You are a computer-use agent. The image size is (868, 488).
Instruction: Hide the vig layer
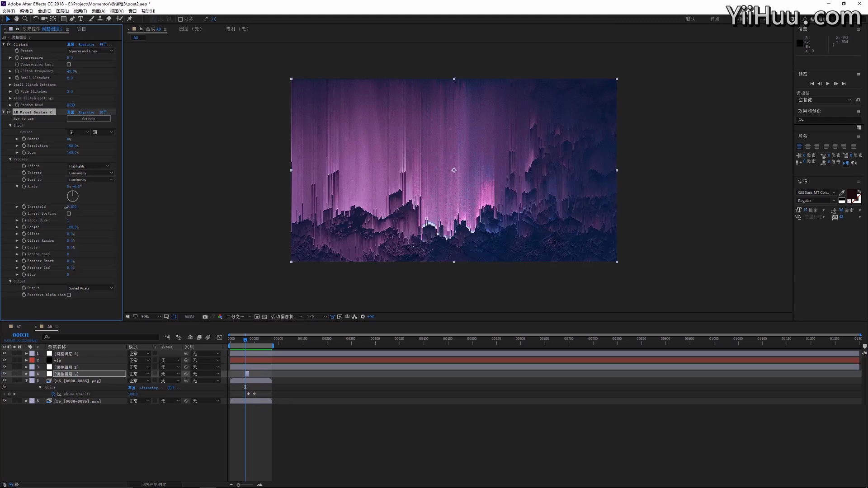click(5, 360)
